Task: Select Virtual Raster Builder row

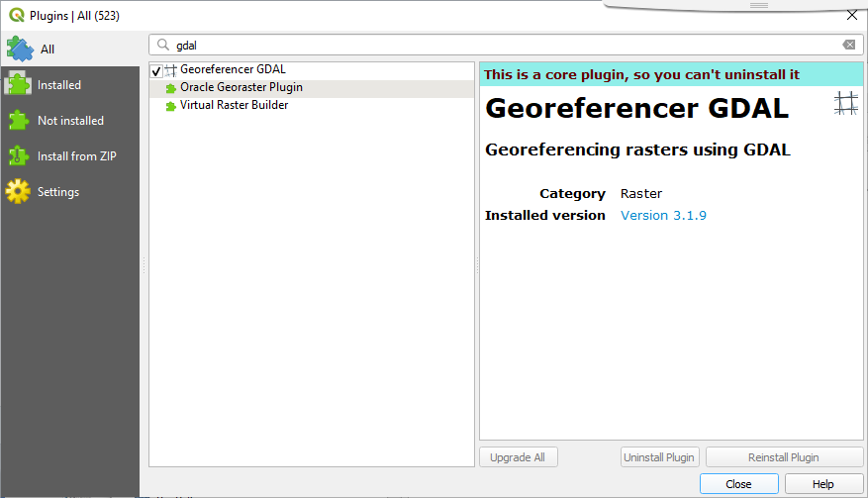Action: click(312, 105)
